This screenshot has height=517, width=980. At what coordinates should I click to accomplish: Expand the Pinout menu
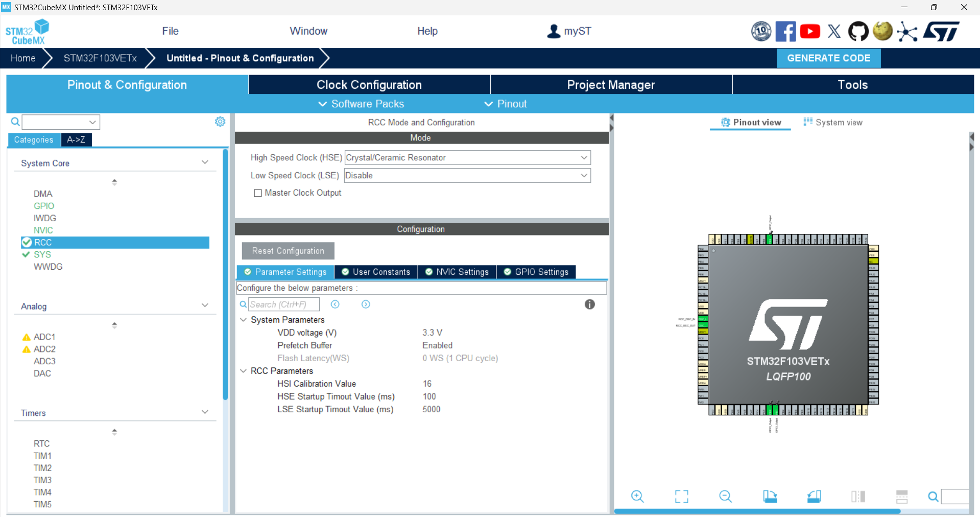506,104
